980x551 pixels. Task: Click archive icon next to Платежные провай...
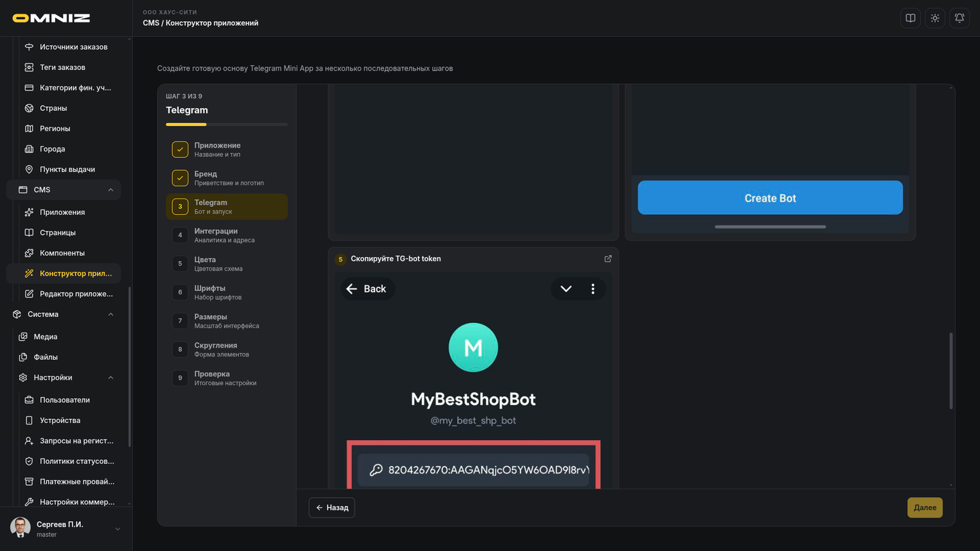pos(29,482)
